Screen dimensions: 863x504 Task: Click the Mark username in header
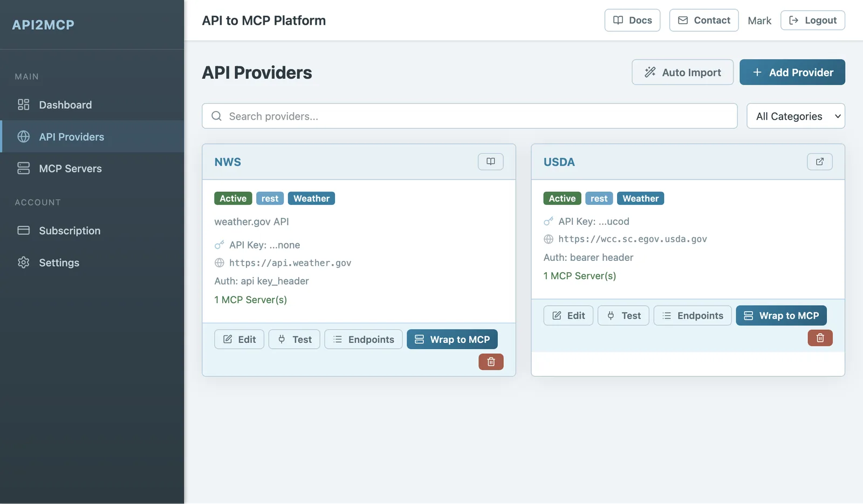759,20
